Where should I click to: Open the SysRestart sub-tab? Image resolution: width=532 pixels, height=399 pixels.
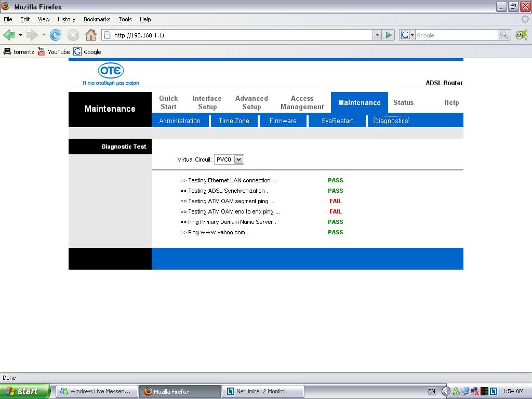tap(337, 121)
